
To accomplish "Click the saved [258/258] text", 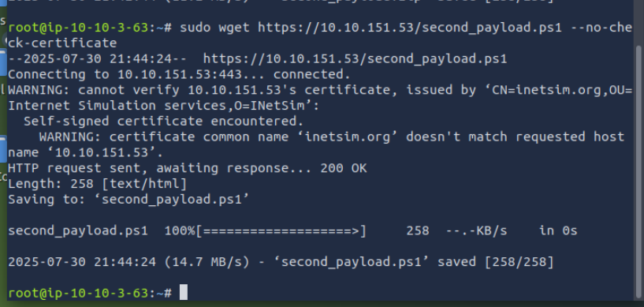I will 496,262.
